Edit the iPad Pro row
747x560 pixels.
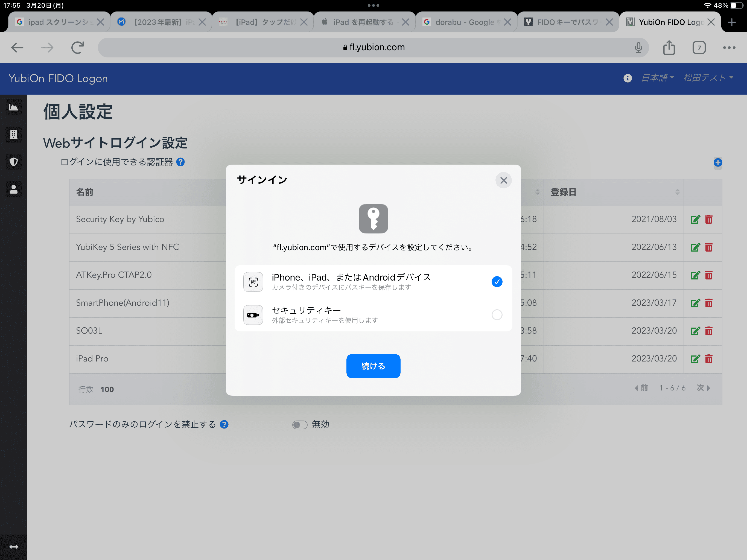pyautogui.click(x=695, y=359)
